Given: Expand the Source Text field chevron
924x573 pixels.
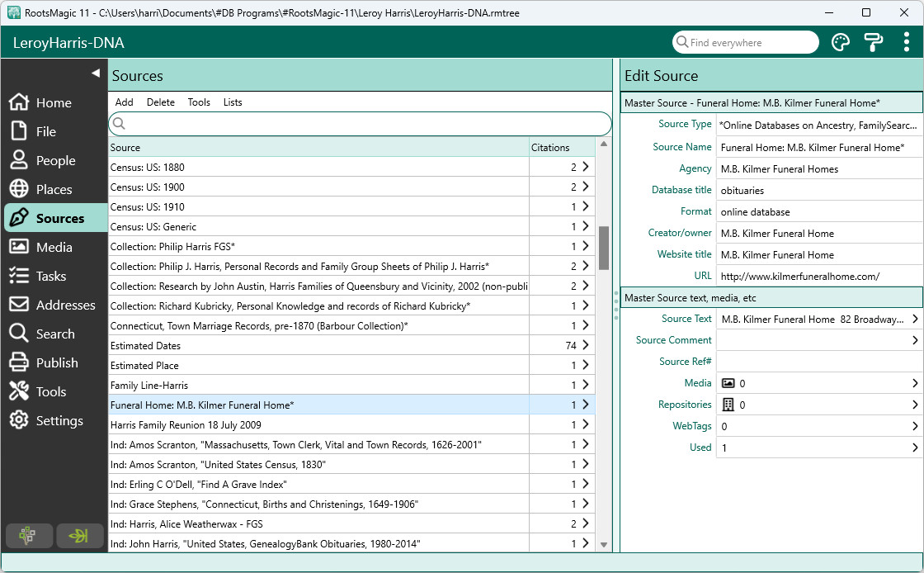Looking at the screenshot, I should click(915, 319).
